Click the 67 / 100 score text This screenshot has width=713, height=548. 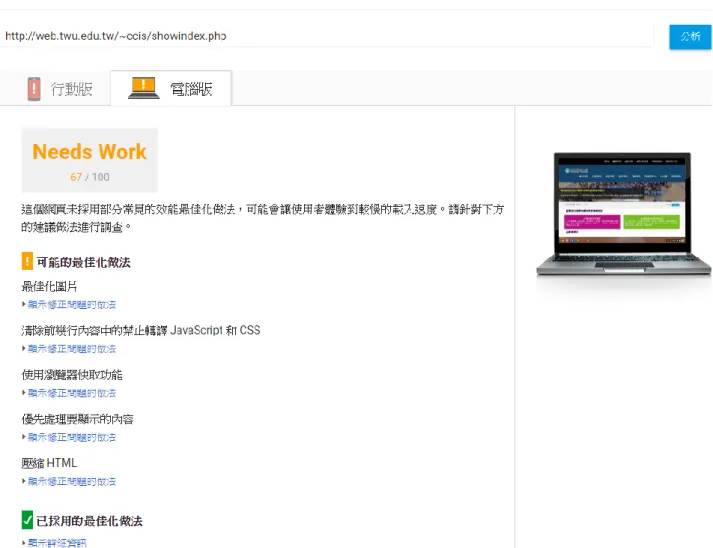coord(90,177)
